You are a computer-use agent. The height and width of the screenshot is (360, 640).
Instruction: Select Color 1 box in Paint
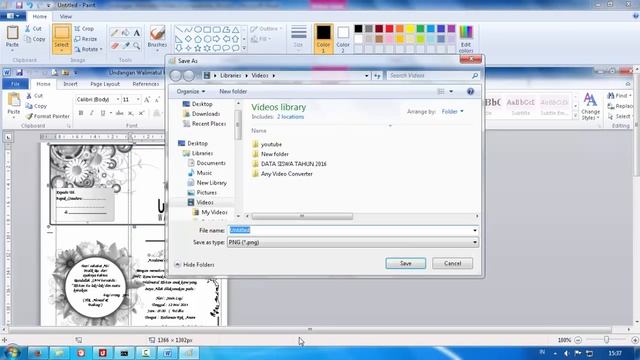(x=323, y=39)
